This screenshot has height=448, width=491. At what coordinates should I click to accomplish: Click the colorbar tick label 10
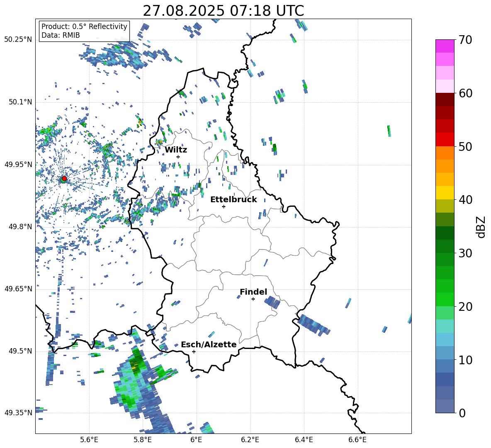click(465, 360)
